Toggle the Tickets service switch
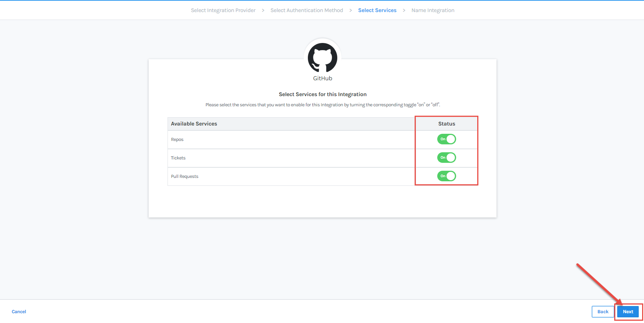This screenshot has width=644, height=323. coord(447,158)
